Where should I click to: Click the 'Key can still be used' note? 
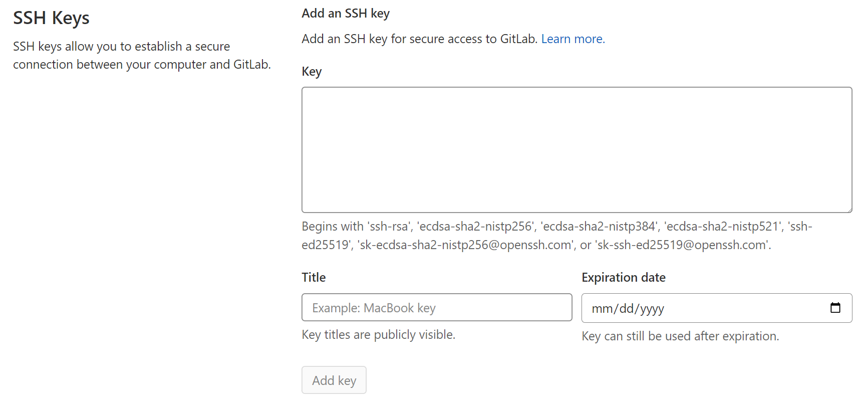coord(680,336)
